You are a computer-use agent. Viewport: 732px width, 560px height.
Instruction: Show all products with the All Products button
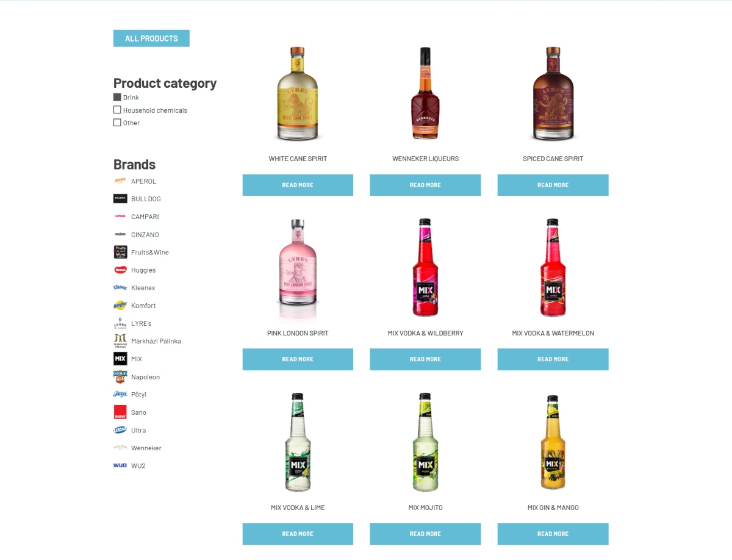pyautogui.click(x=151, y=38)
